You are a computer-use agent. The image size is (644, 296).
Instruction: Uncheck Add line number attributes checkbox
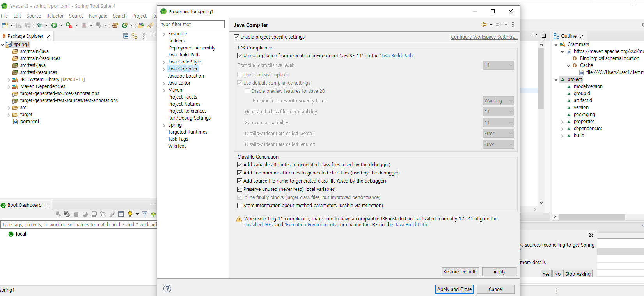pyautogui.click(x=240, y=173)
